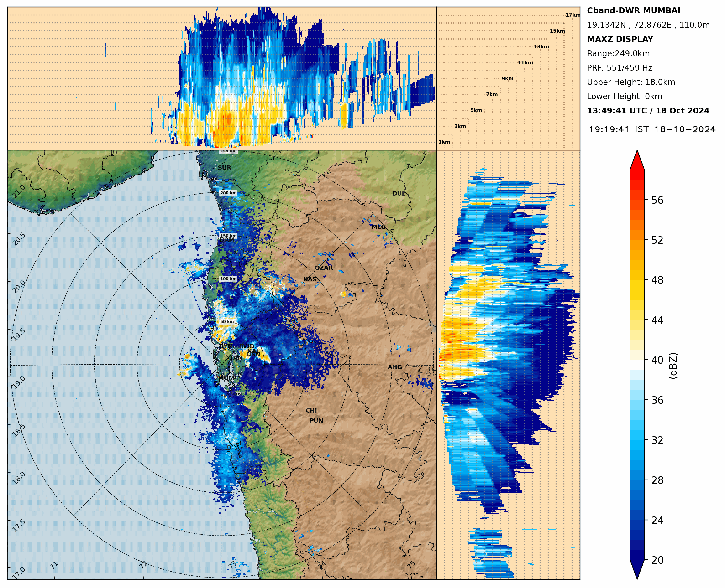Click the 'NAS' station label on map
Screen dimensions: 725x588
(310, 279)
